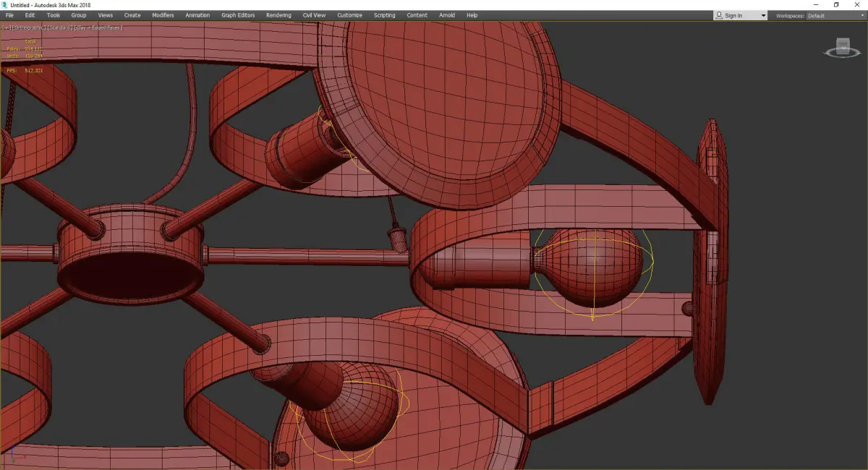Open the Scripting menu
This screenshot has width=868, height=470.
384,15
